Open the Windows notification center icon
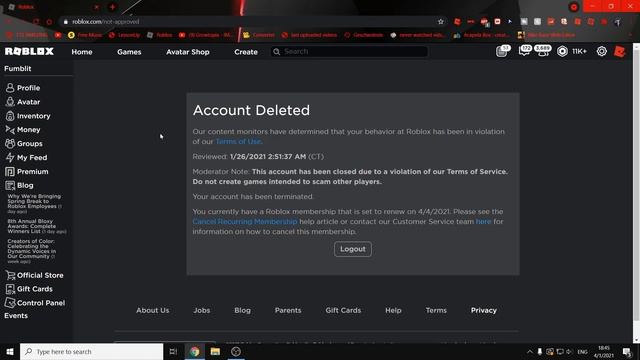The height and width of the screenshot is (360, 640). tap(627, 352)
